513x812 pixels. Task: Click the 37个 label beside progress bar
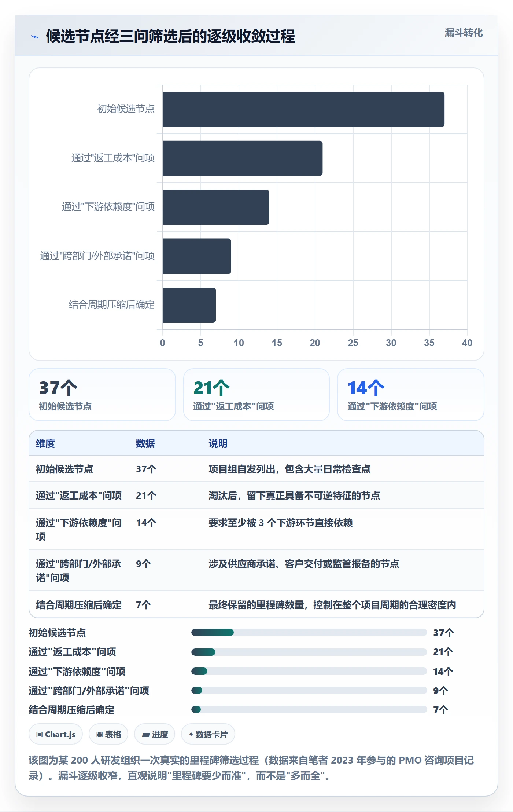click(x=443, y=633)
